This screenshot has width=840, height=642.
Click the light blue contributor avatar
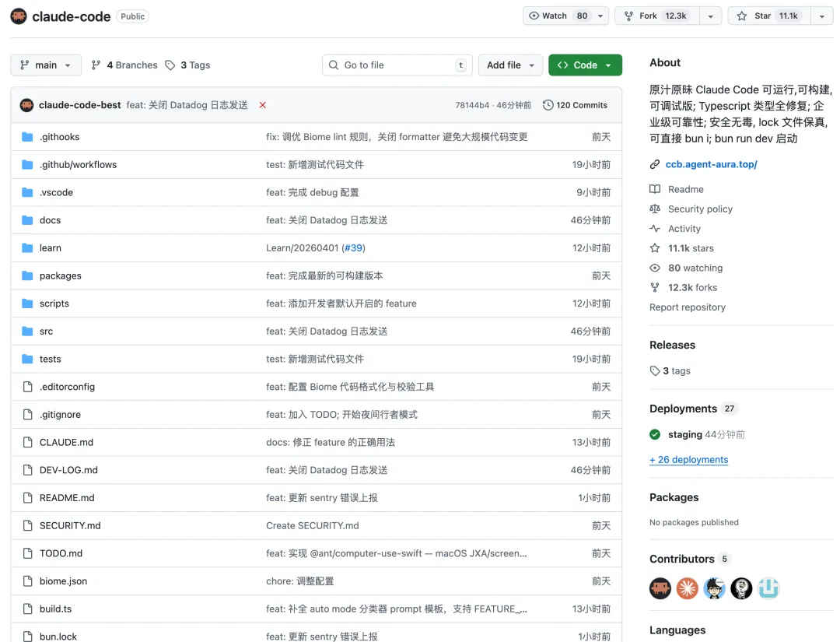coord(768,588)
